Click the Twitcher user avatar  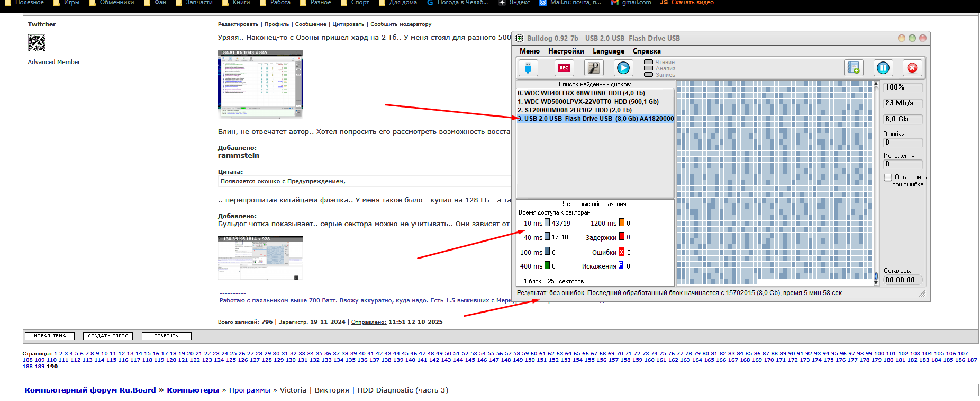[37, 43]
